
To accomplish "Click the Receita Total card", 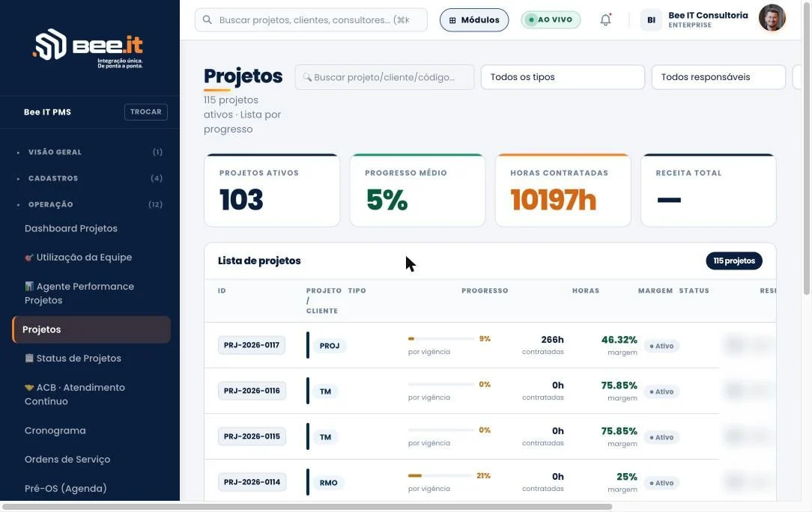I will 709,190.
